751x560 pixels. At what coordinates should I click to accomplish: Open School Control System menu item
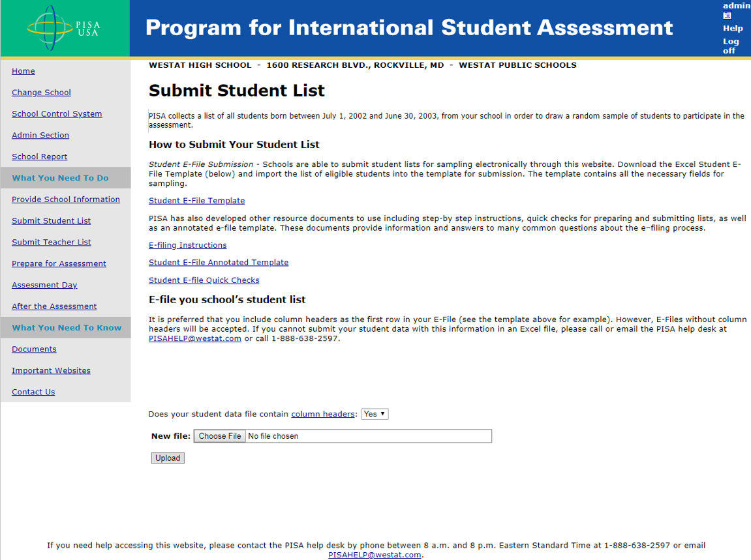pyautogui.click(x=57, y=114)
